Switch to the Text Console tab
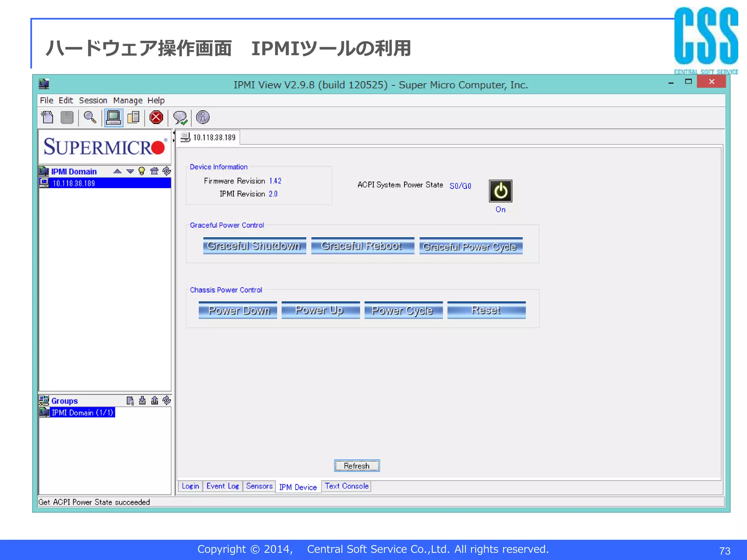 click(347, 486)
